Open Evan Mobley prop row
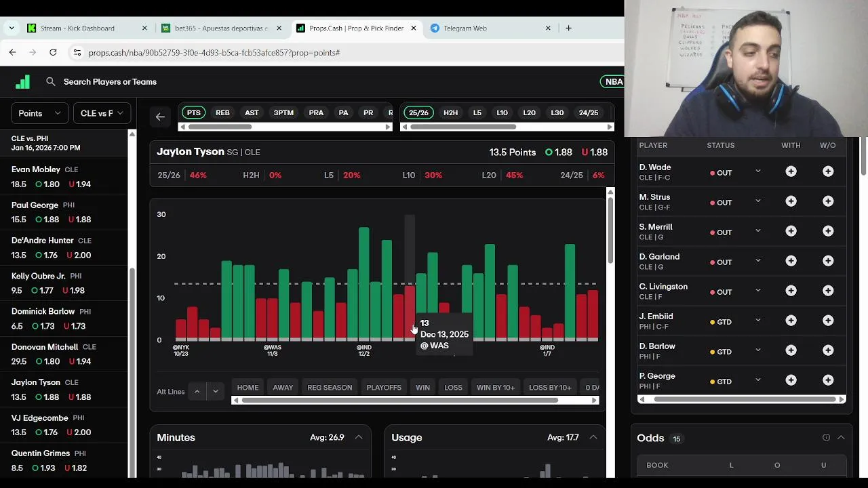Image resolution: width=868 pixels, height=488 pixels. (64, 177)
